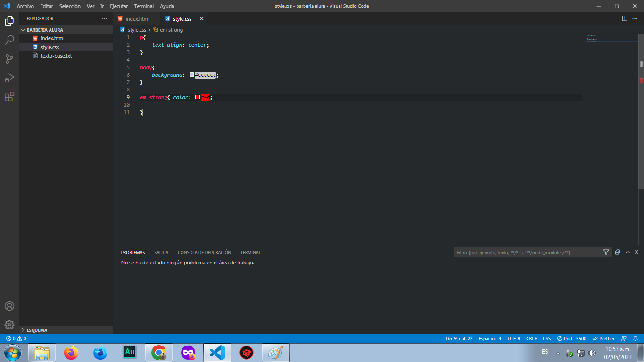Click the code minimap preview
Viewport: 644px width, 362px height.
tap(611, 39)
